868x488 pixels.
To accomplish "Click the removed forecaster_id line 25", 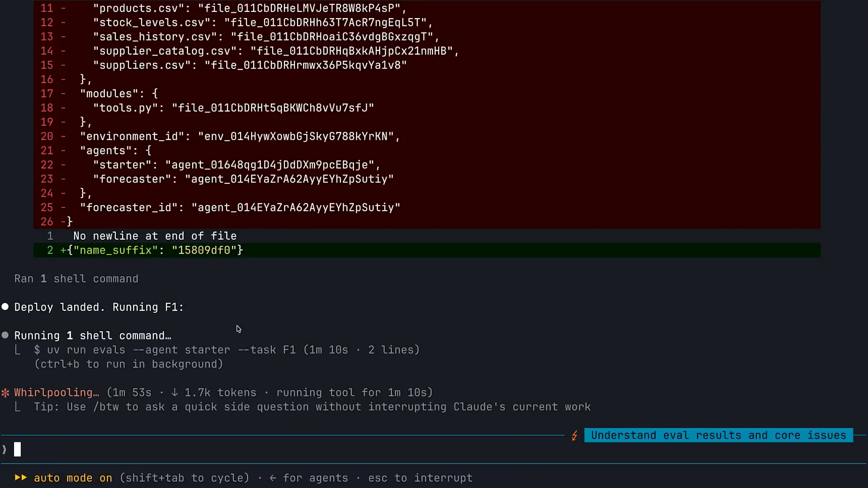I will tap(427, 207).
